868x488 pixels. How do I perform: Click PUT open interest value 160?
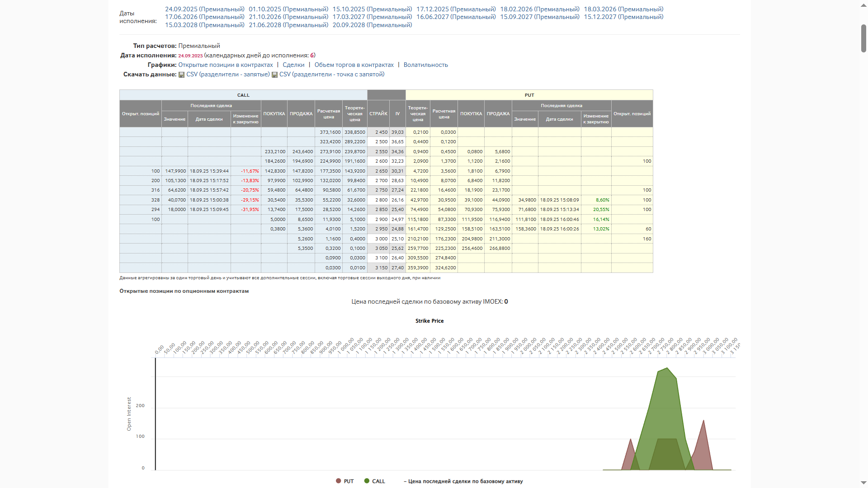(x=647, y=239)
